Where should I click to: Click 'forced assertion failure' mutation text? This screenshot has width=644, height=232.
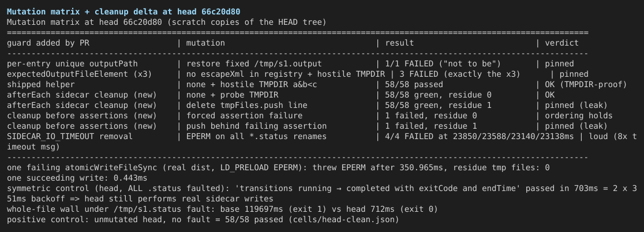(244, 116)
